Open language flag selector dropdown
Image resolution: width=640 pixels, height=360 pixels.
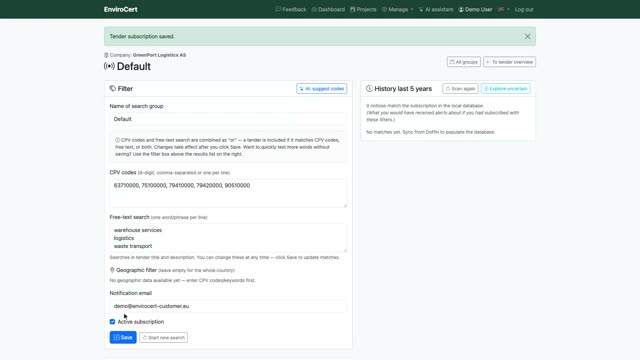pos(504,9)
